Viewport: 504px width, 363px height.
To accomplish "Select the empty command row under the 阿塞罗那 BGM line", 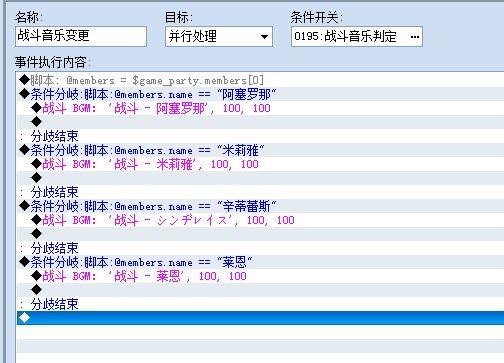I will (261, 122).
